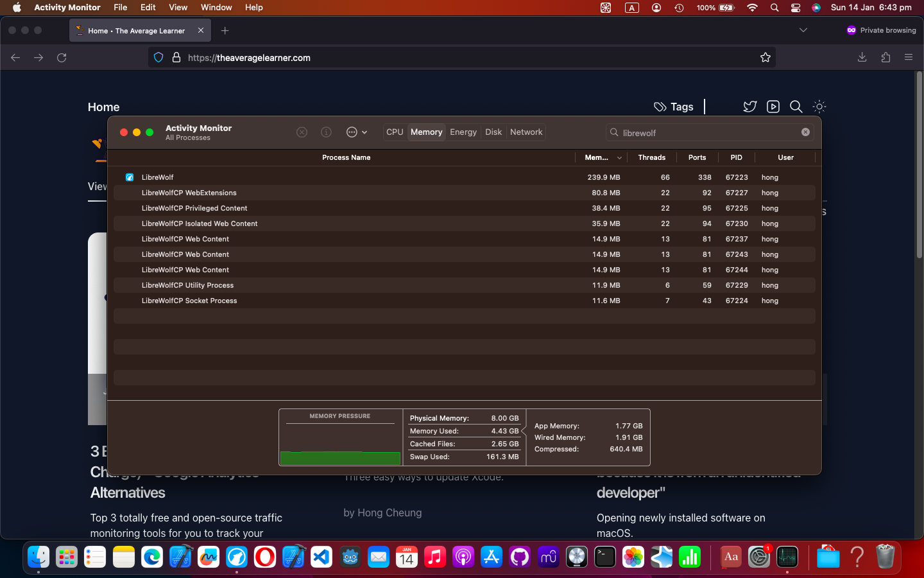Switch to the Network tab
The image size is (924, 578).
(x=526, y=132)
